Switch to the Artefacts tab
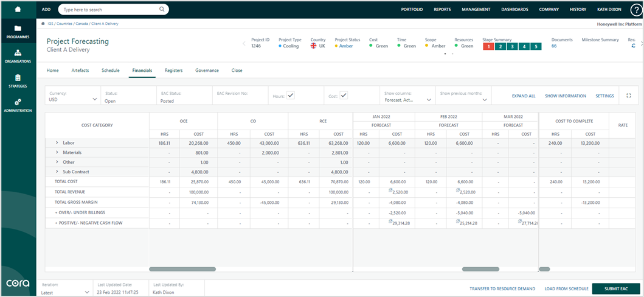 coord(80,70)
